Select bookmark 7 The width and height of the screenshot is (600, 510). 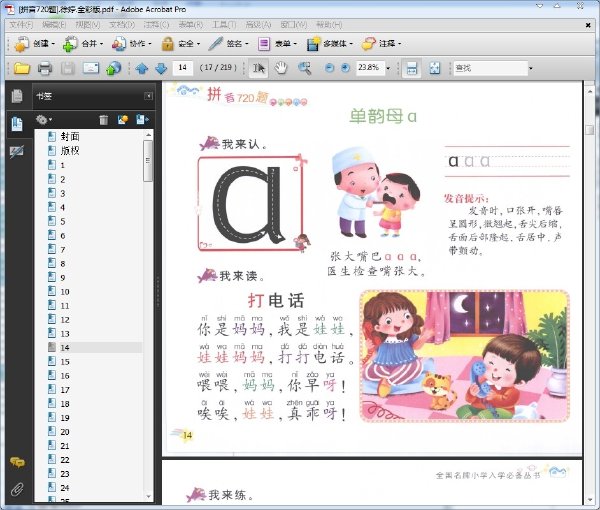pos(63,250)
